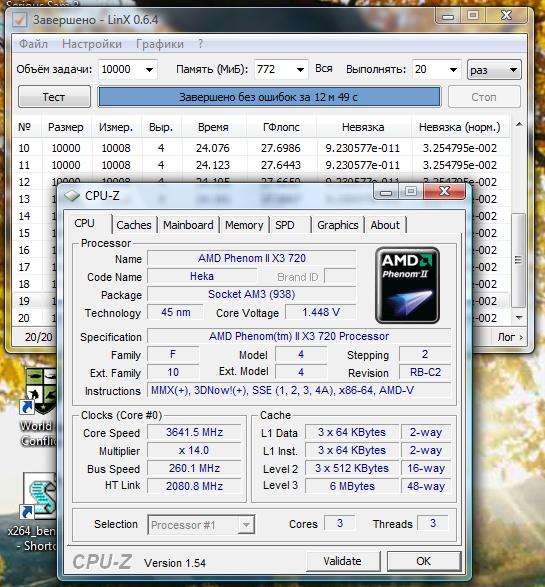Click the processor Name field value

(x=252, y=258)
